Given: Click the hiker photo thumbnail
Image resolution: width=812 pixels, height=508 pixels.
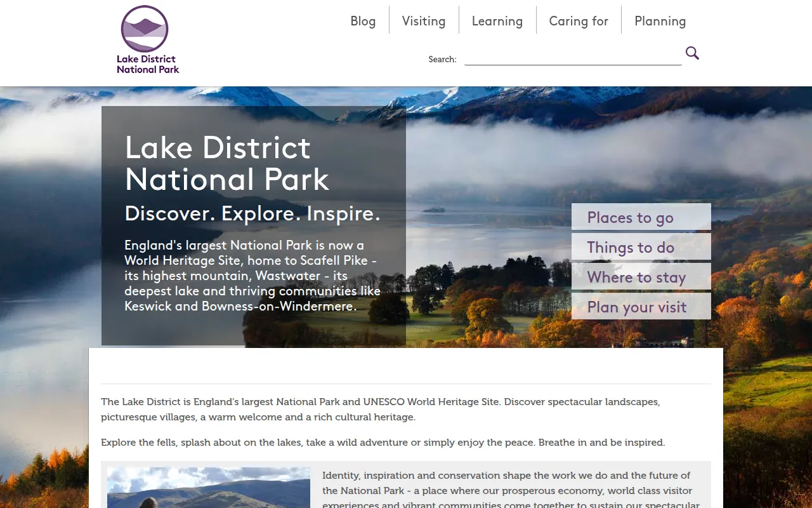Looking at the screenshot, I should coord(209,488).
